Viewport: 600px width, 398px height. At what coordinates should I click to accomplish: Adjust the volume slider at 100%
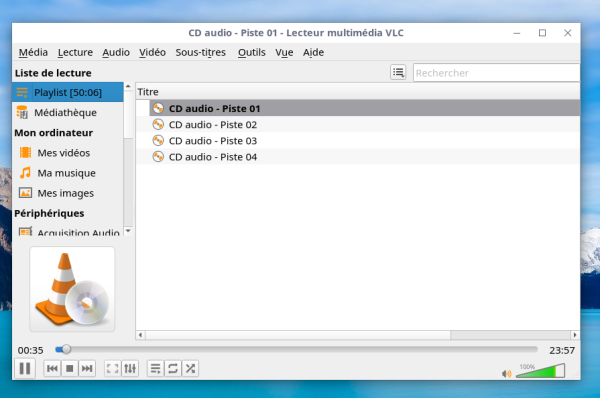(x=540, y=371)
